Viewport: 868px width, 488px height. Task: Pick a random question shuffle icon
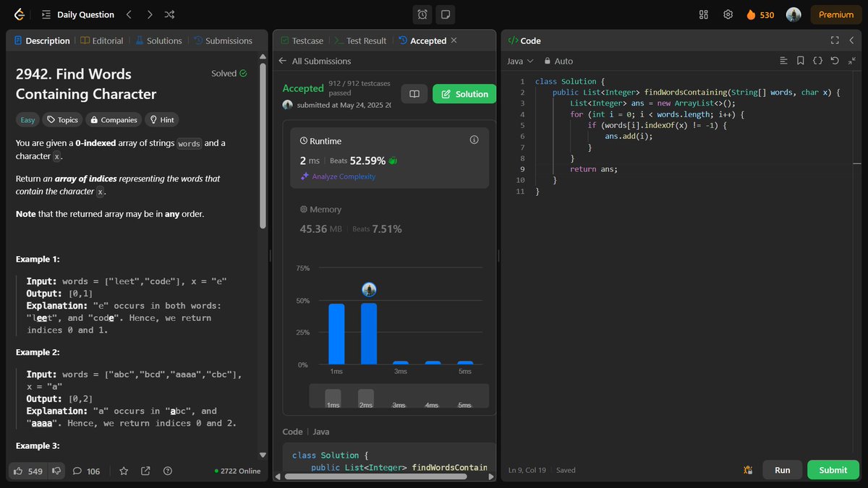[x=169, y=14]
